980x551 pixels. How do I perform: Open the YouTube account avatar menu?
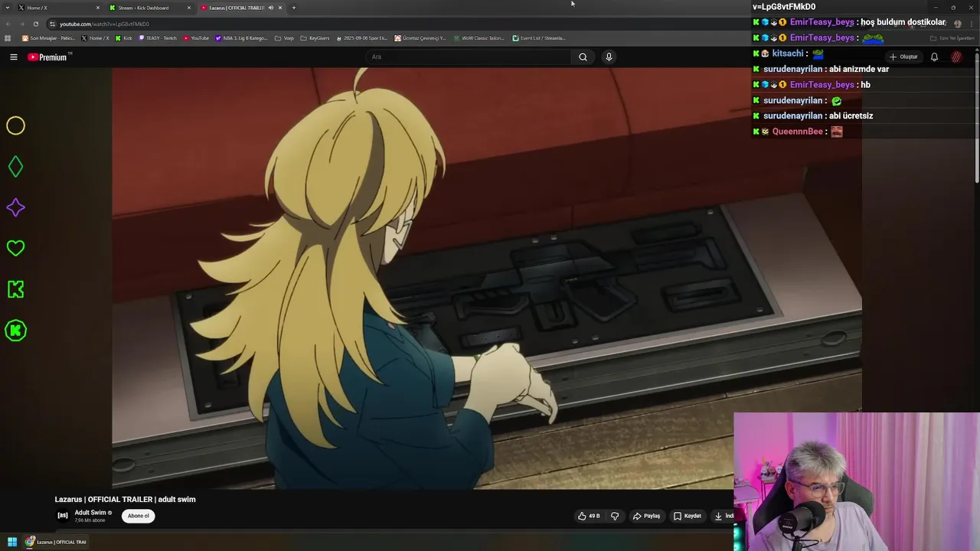click(956, 57)
